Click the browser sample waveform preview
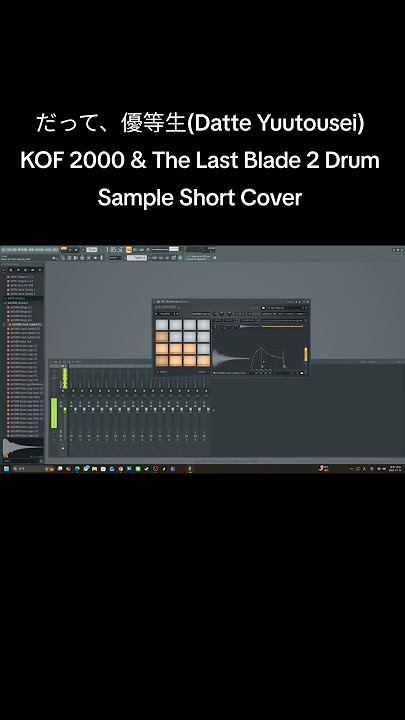This screenshot has width=405, height=720. 23,448
